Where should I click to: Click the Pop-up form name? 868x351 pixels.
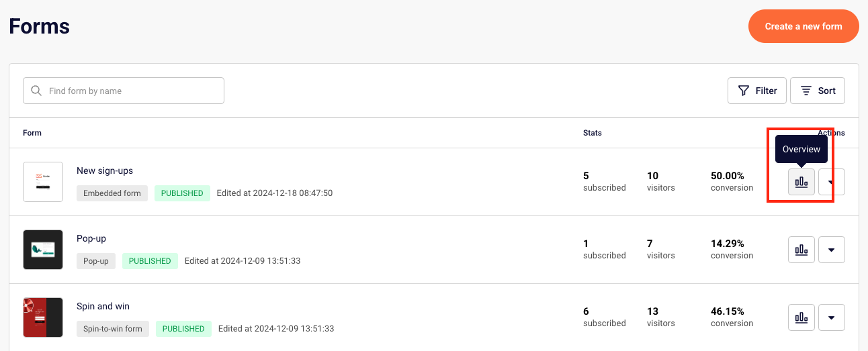(x=91, y=238)
